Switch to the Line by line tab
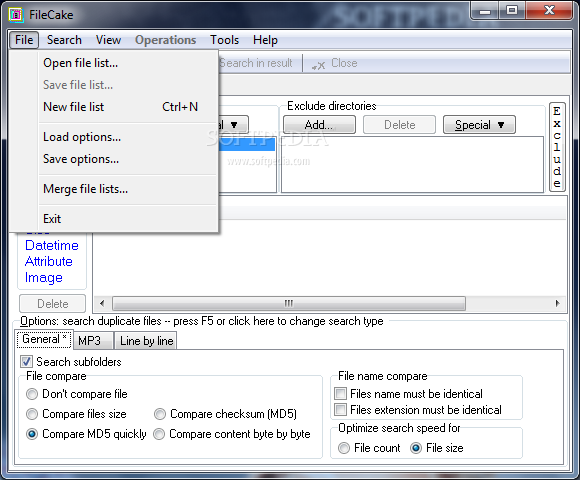Screen dimensions: 580x480 click(146, 341)
